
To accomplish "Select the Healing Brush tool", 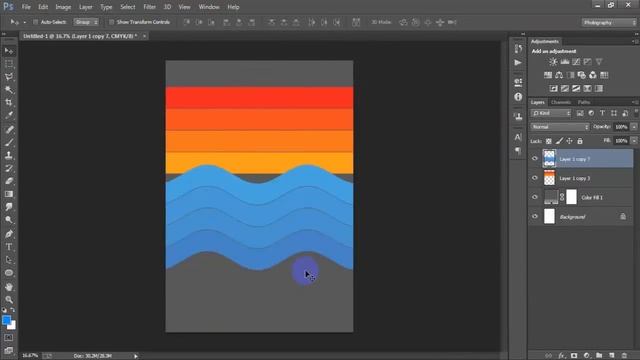I will pyautogui.click(x=9, y=130).
